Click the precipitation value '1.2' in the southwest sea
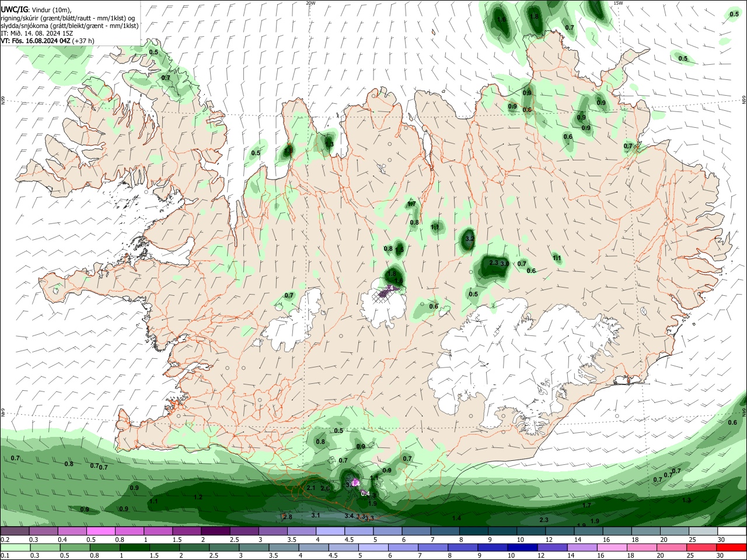747x560 pixels. (198, 497)
